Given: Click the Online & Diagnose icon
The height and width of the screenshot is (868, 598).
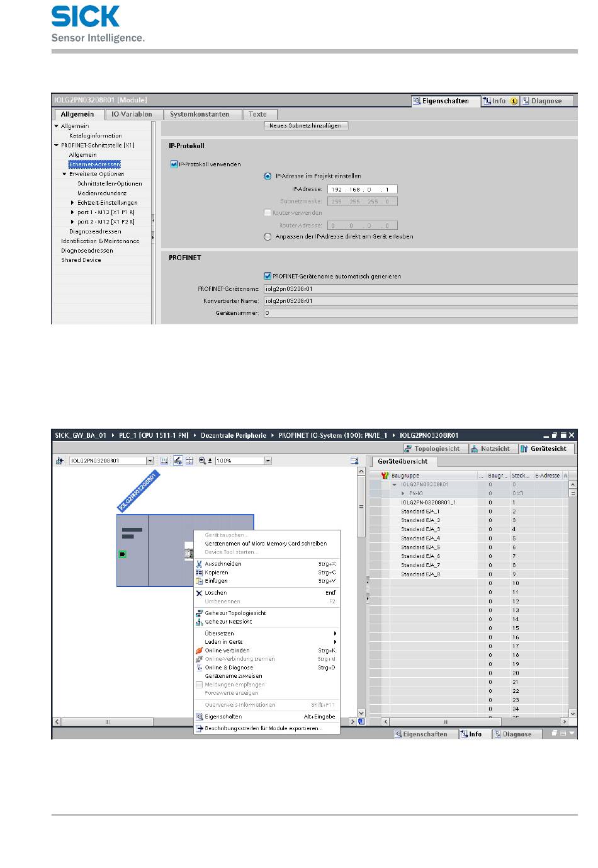Looking at the screenshot, I should pos(199,668).
